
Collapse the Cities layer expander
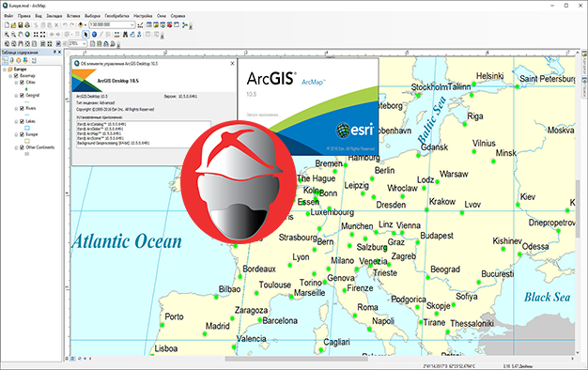pyautogui.click(x=16, y=83)
